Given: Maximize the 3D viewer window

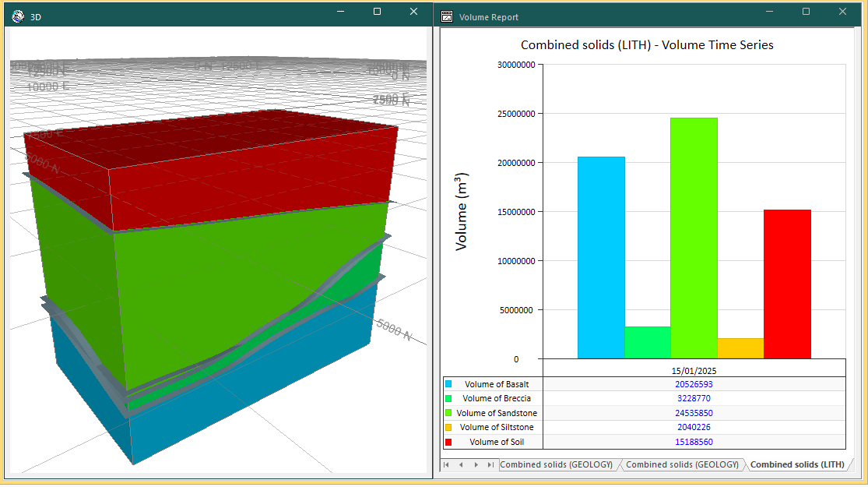Looking at the screenshot, I should (377, 12).
